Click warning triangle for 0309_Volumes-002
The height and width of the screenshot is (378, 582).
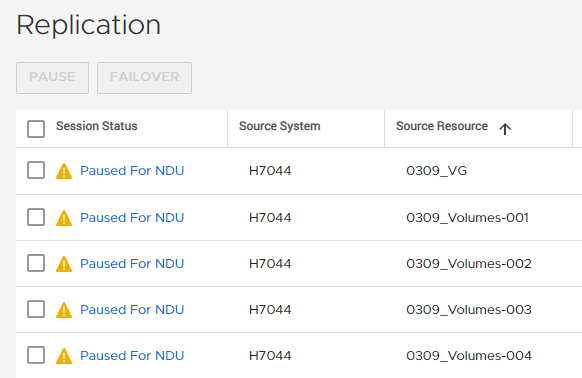click(64, 264)
